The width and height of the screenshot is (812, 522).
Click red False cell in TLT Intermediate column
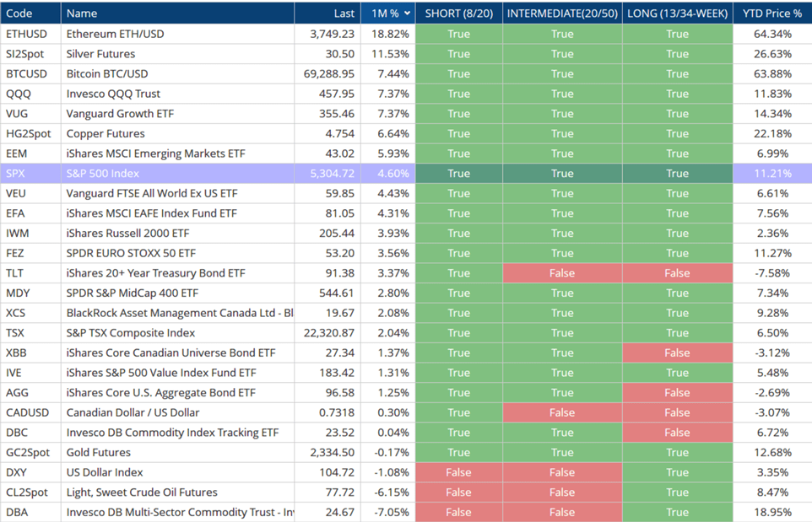(x=562, y=273)
